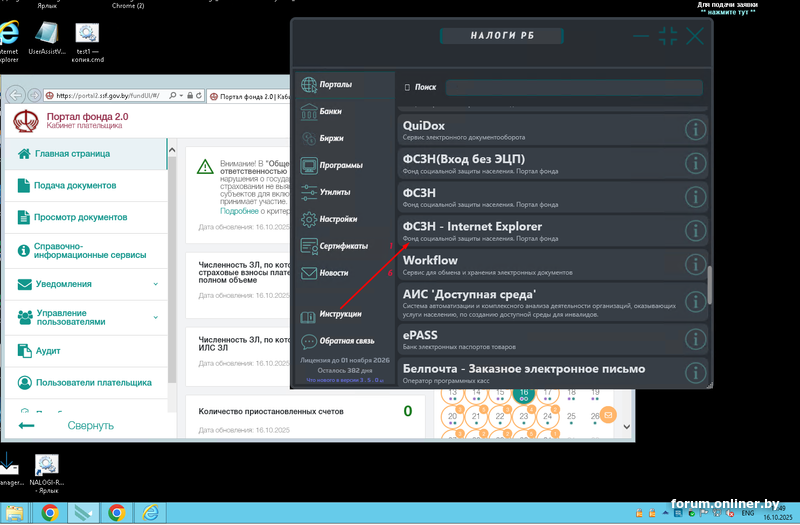Open Подача документов in the portal sidebar
This screenshot has height=525, width=800.
(86, 186)
